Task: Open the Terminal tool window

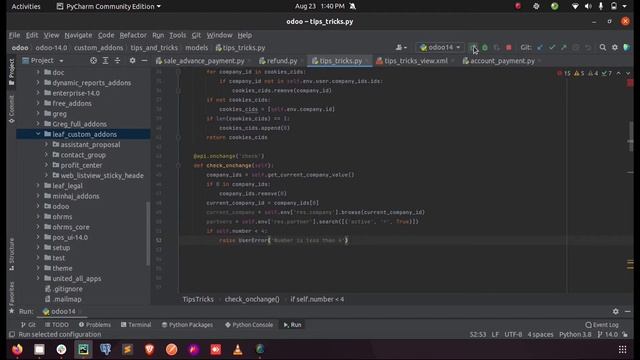Action: (x=136, y=325)
